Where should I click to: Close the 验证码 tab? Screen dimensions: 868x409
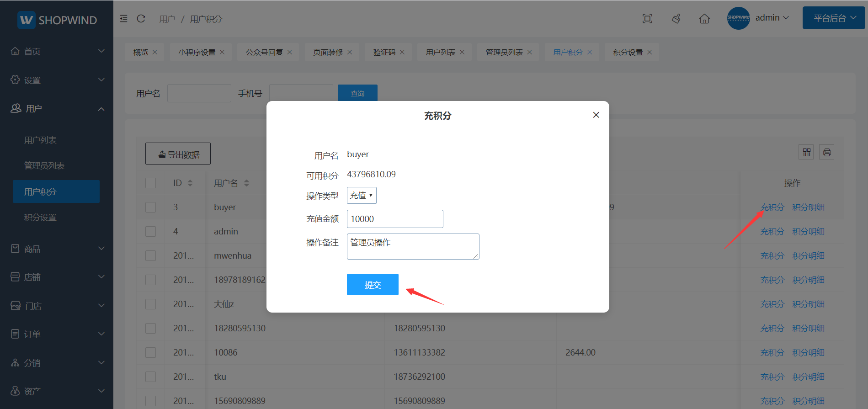click(x=402, y=52)
